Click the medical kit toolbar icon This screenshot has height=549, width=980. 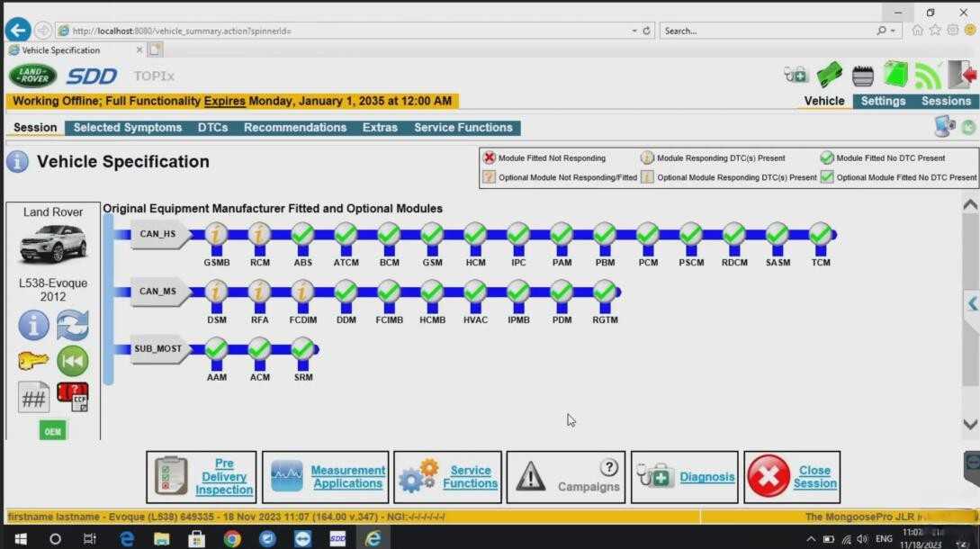(x=796, y=75)
